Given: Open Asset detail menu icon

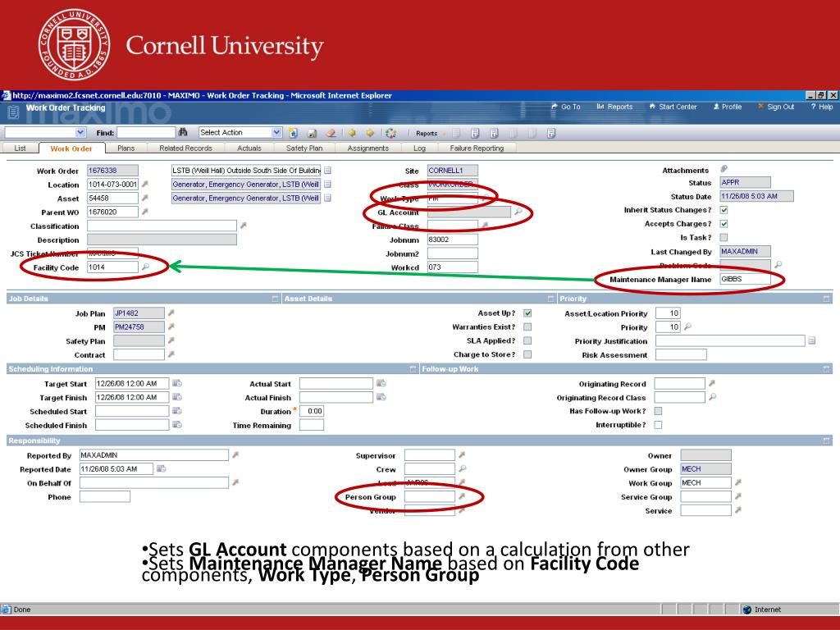Looking at the screenshot, I should [x=144, y=199].
